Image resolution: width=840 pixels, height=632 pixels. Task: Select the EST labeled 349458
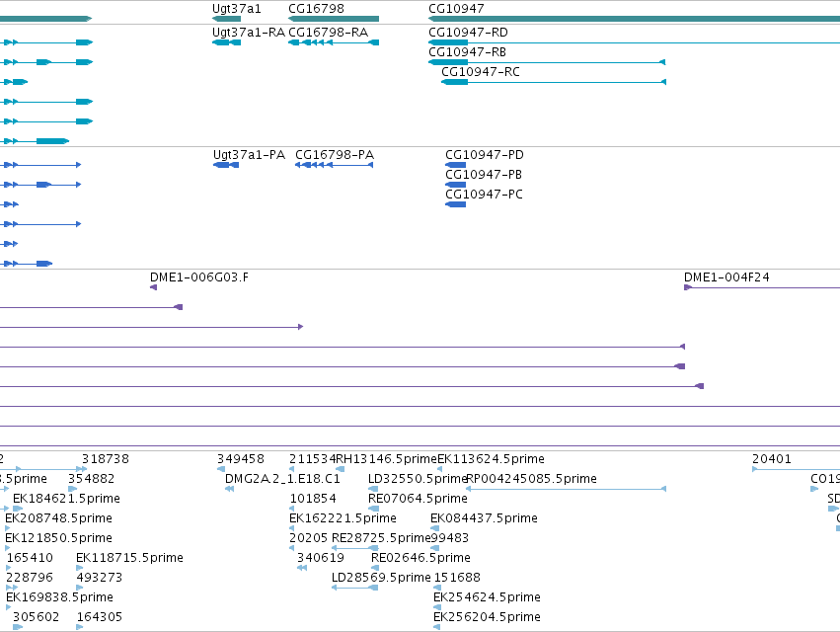point(241,459)
